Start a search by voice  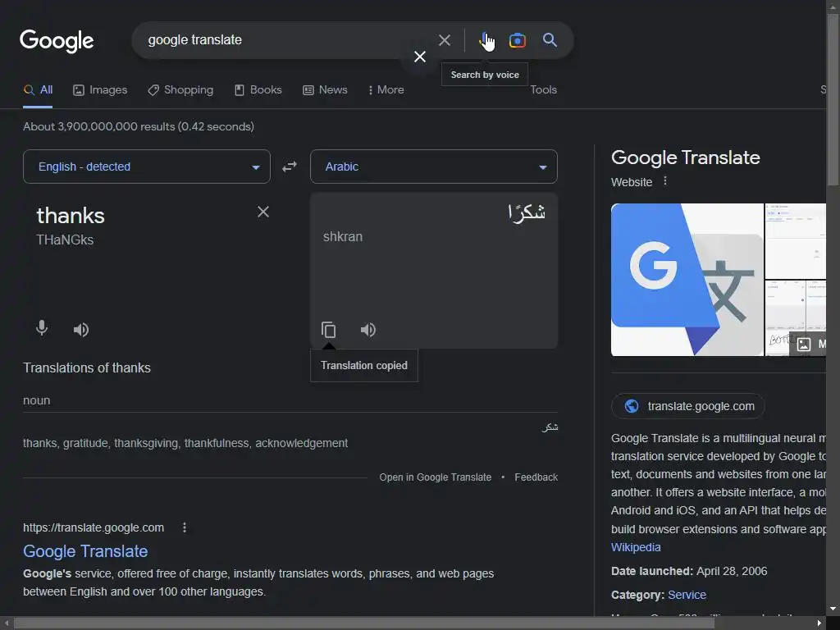tap(486, 40)
